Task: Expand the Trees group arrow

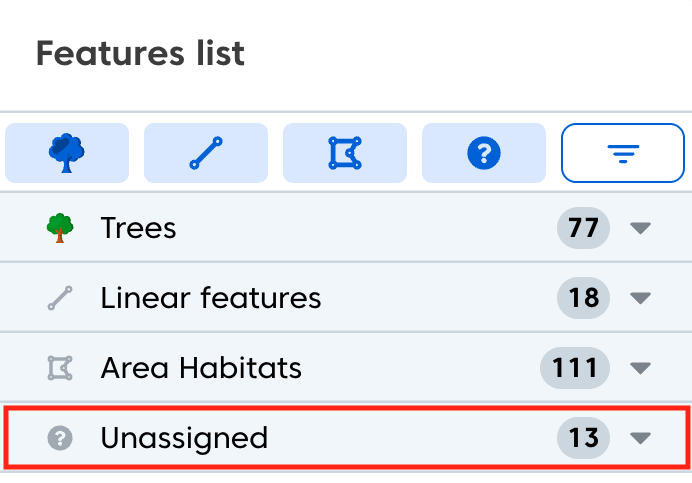Action: click(x=641, y=228)
